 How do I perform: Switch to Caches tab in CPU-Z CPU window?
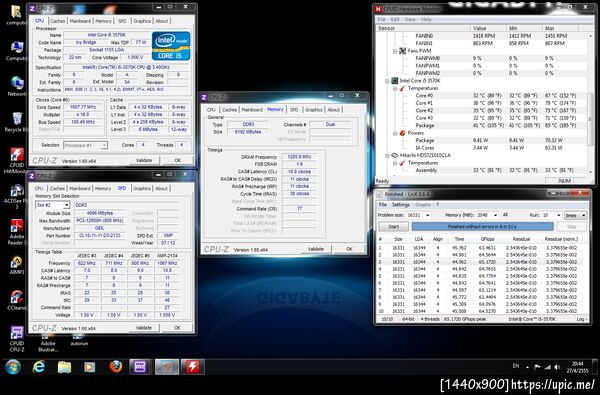[57, 21]
